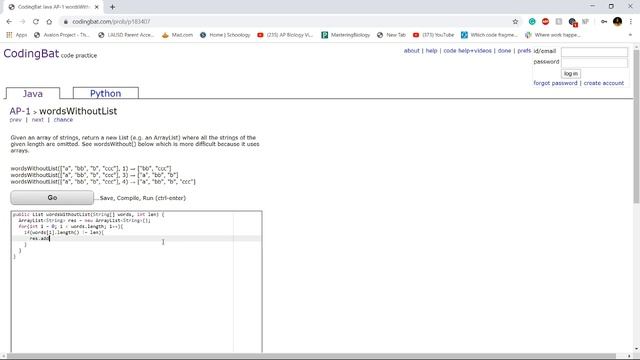Open the create account link
Viewport: 640px width, 360px height.
(604, 83)
